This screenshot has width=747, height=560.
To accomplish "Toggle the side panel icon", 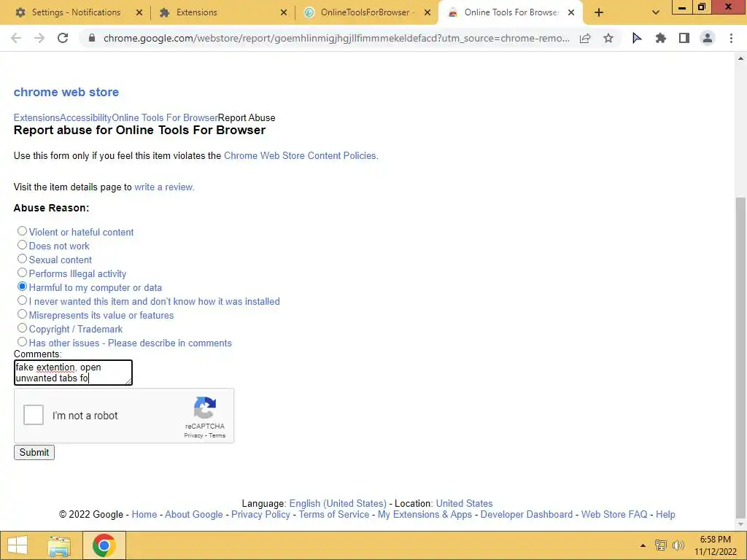I will point(684,38).
